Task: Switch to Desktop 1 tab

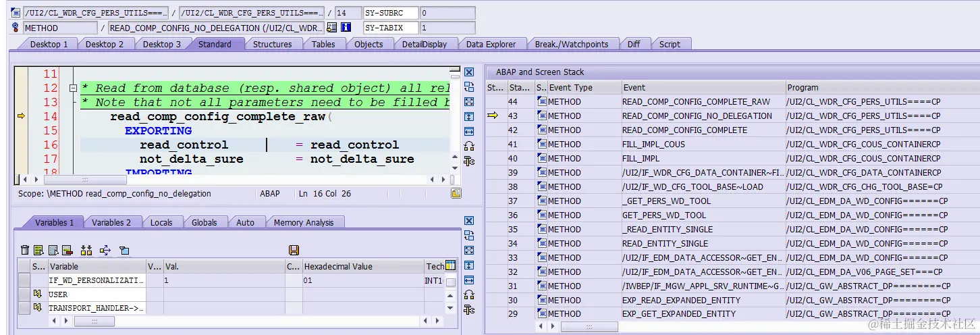Action: click(49, 44)
